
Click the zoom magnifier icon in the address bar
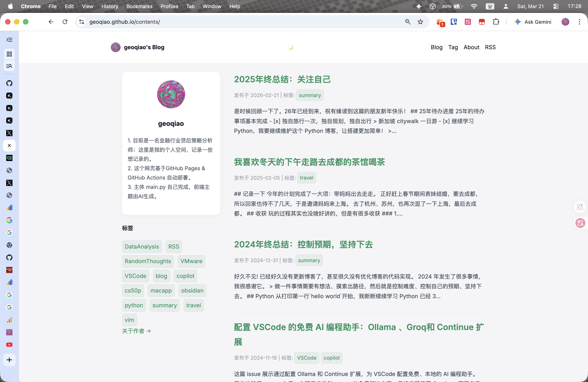tap(408, 22)
